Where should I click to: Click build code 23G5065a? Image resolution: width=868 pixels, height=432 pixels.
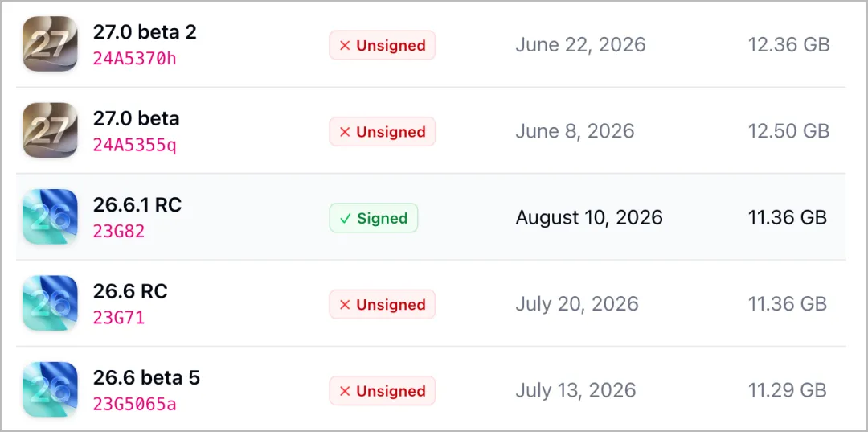click(x=134, y=404)
